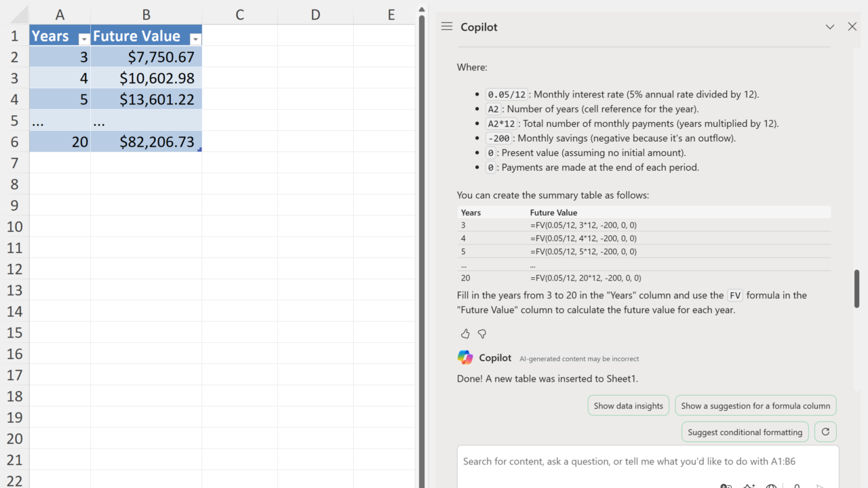This screenshot has height=488, width=868.
Task: Select cell containing $82,206.73
Action: [146, 142]
